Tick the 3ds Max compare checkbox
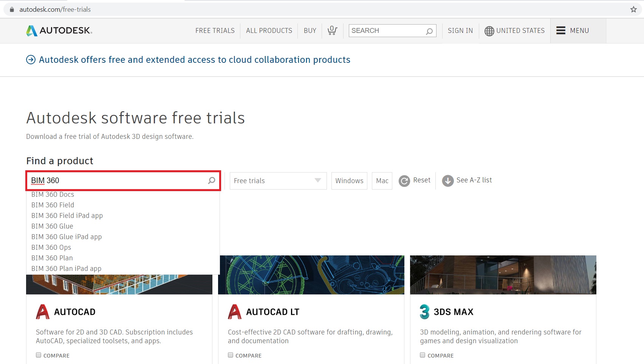The image size is (644, 364). [x=423, y=355]
